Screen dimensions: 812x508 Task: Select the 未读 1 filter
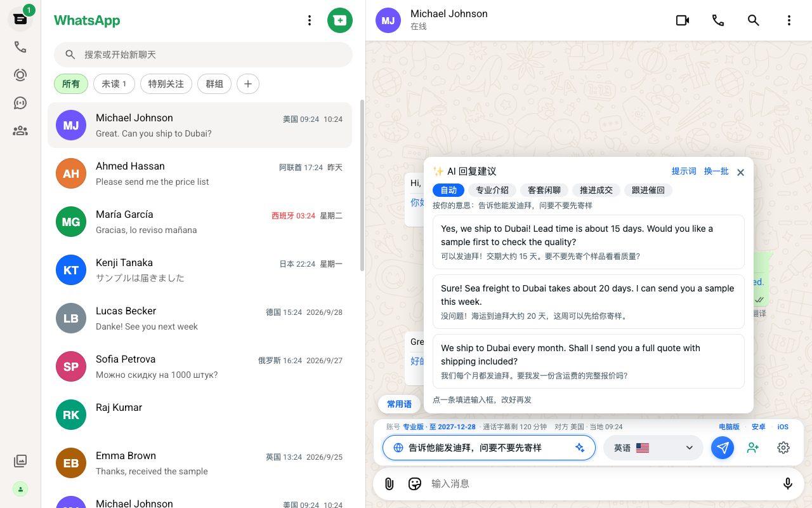point(114,84)
